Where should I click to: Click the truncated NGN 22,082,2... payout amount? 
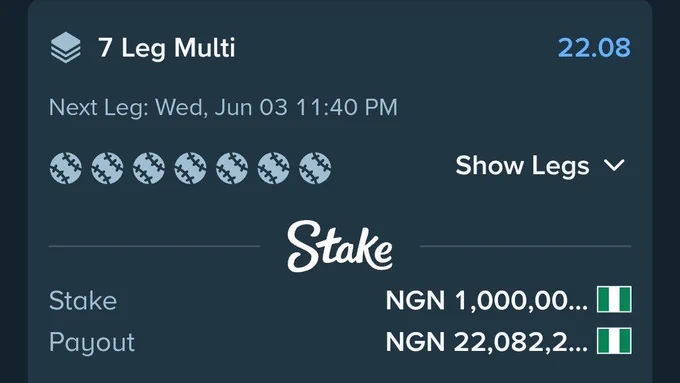[487, 342]
